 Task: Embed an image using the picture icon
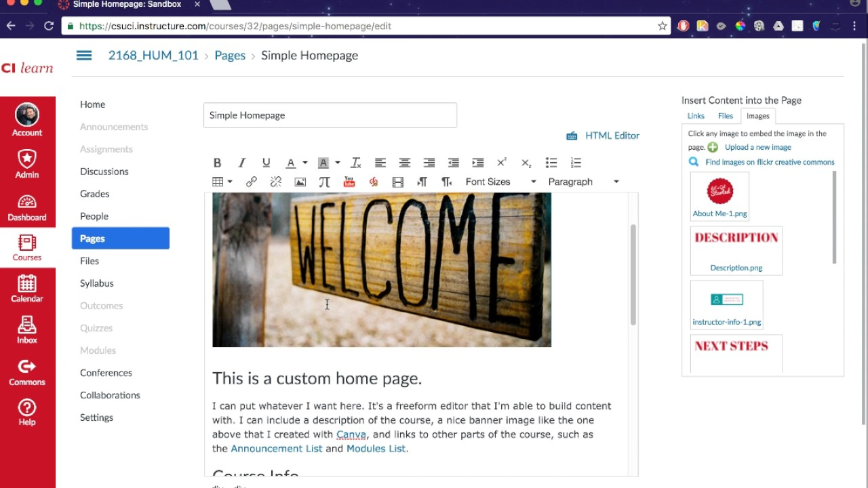[300, 182]
